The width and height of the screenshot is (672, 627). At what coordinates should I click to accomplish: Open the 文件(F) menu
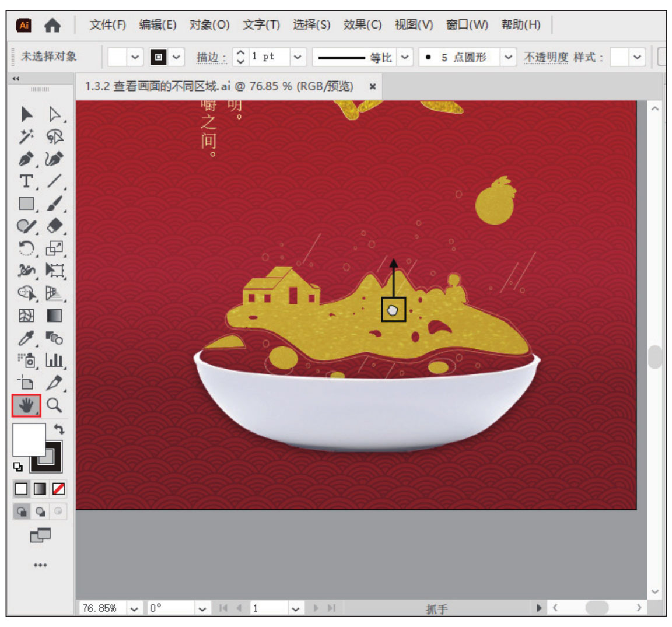[107, 24]
